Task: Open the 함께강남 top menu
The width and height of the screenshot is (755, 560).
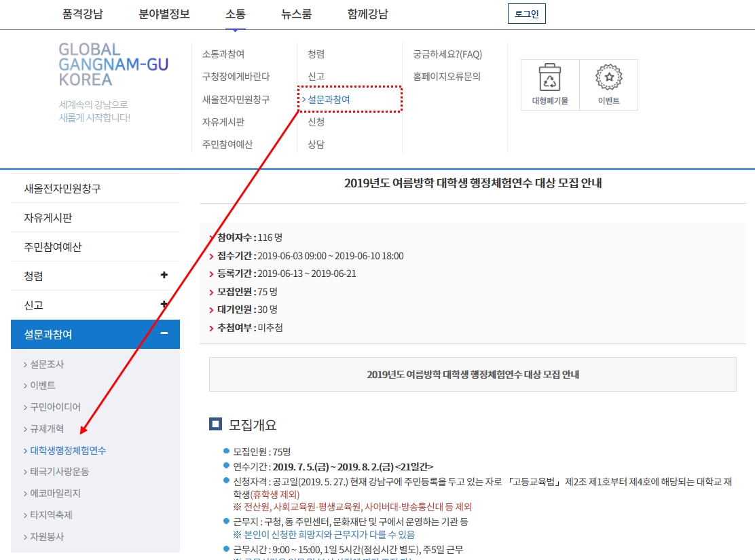Action: 368,14
